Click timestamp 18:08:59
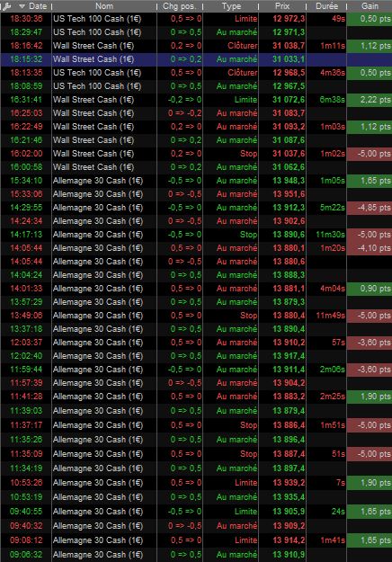This screenshot has height=562, width=392. (26, 86)
